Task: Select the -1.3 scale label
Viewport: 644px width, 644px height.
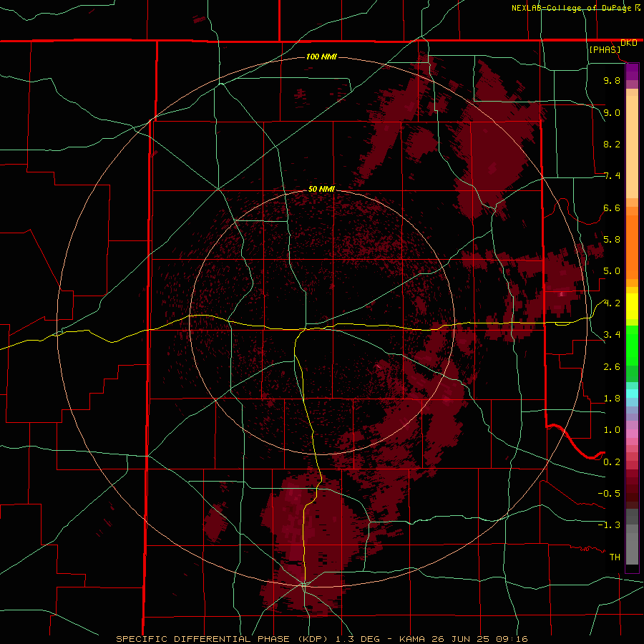Action: [609, 525]
